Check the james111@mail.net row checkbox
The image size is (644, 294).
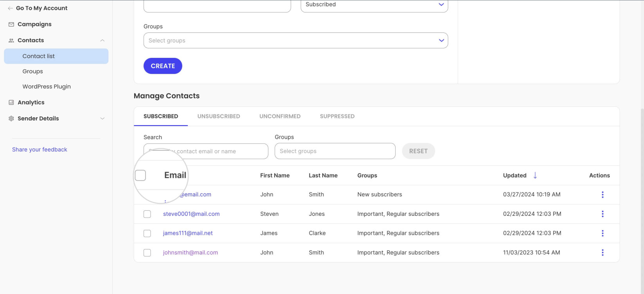tap(147, 233)
